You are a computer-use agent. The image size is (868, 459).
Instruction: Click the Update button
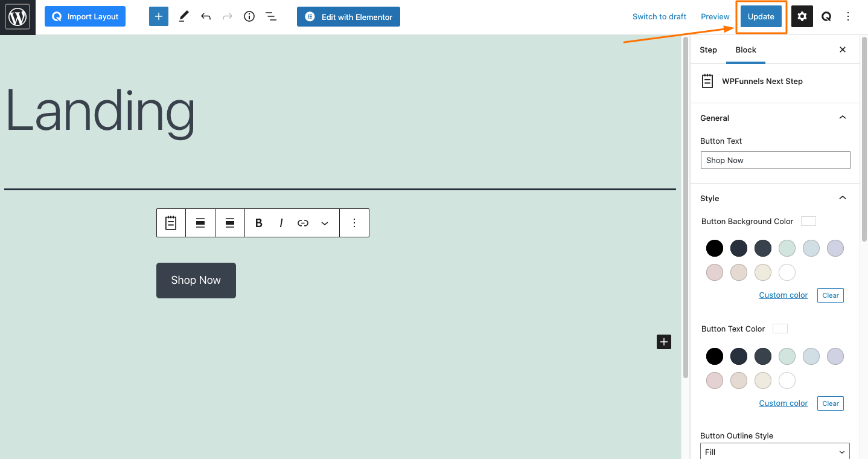click(761, 17)
